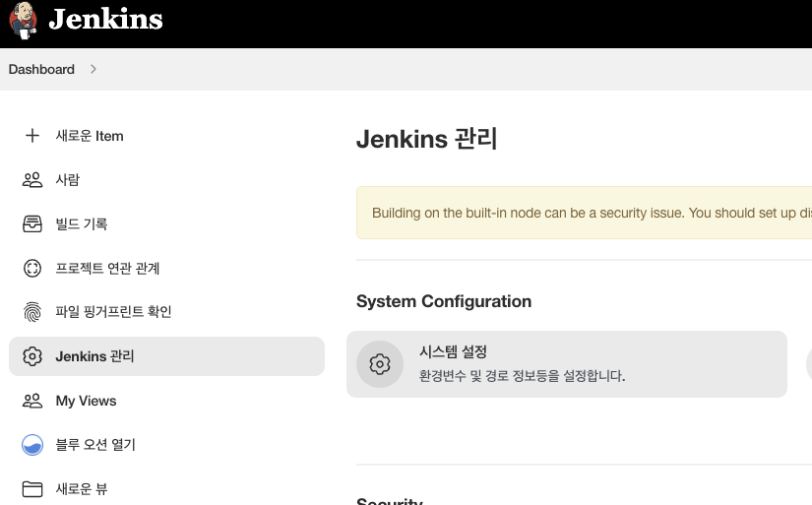812x505 pixels.
Task: Click the people icon beside 사람
Action: (32, 180)
